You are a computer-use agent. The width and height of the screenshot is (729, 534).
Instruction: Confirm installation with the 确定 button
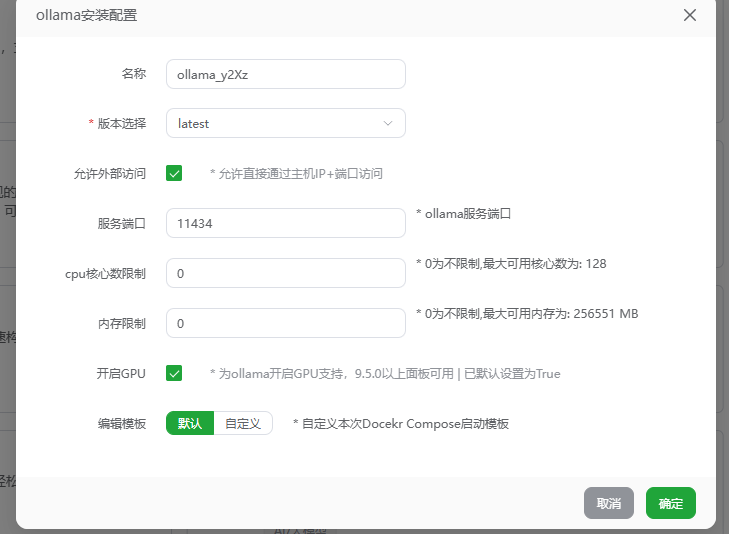pyautogui.click(x=670, y=503)
